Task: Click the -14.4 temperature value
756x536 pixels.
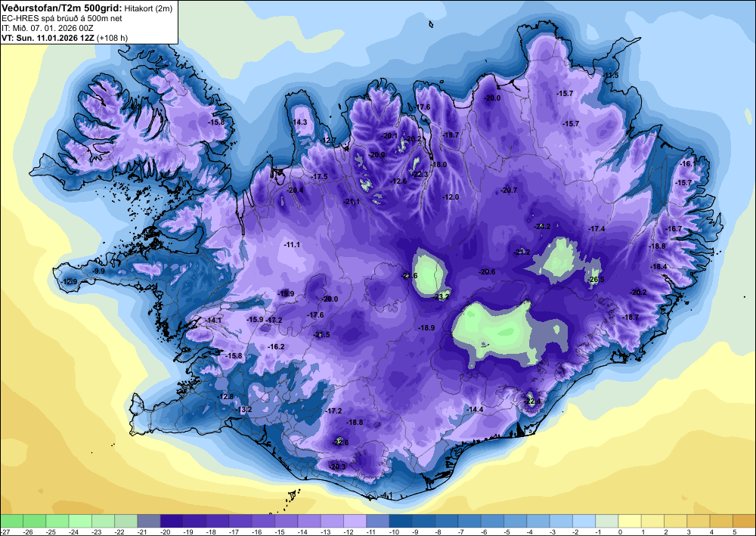Action: [x=475, y=409]
